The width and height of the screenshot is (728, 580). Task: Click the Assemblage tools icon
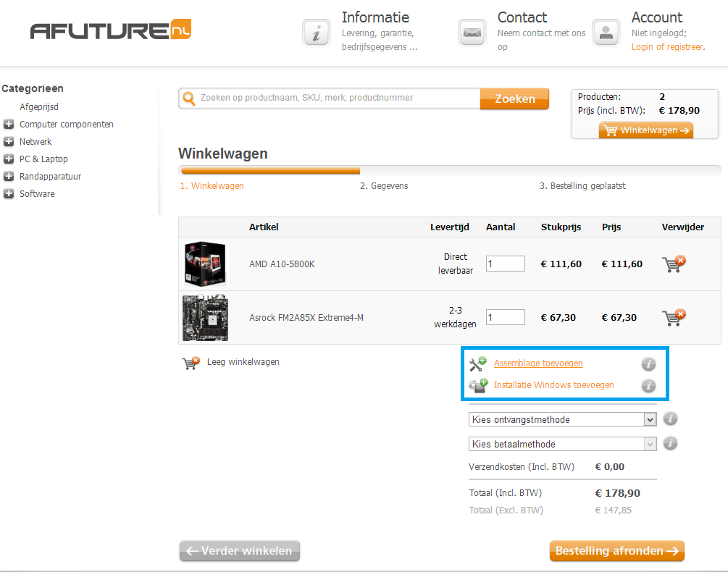pos(477,363)
